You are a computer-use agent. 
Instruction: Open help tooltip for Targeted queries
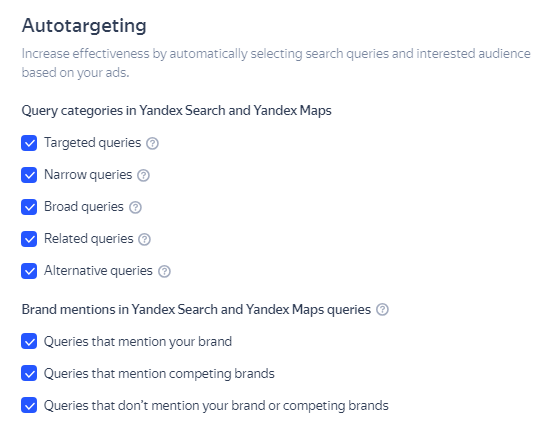(152, 143)
